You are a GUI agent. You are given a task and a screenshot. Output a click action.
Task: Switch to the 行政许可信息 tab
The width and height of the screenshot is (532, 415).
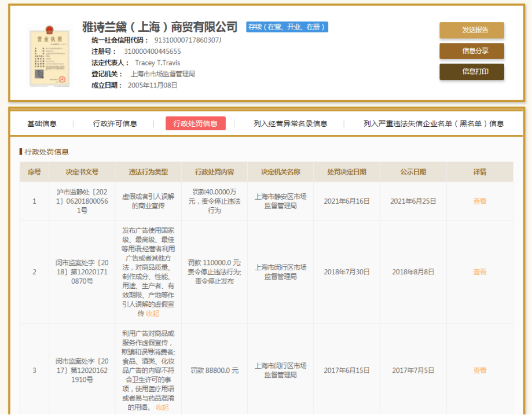coord(115,123)
